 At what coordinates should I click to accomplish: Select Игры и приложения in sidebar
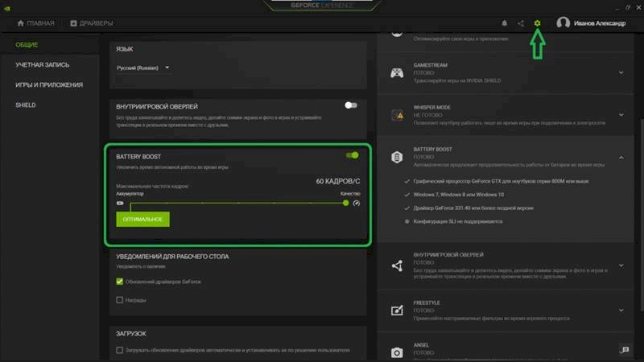(49, 84)
